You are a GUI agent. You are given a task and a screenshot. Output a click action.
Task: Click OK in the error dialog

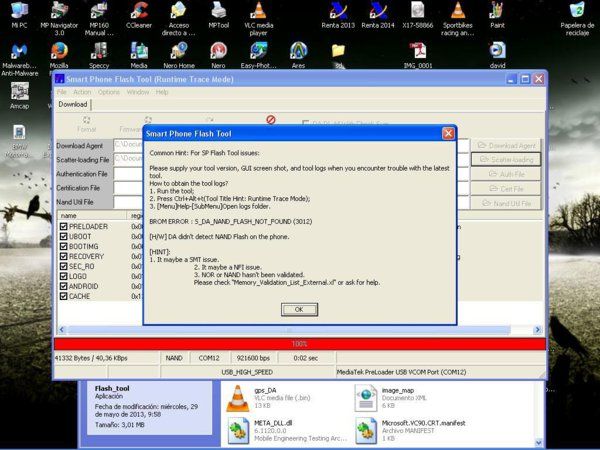click(299, 310)
